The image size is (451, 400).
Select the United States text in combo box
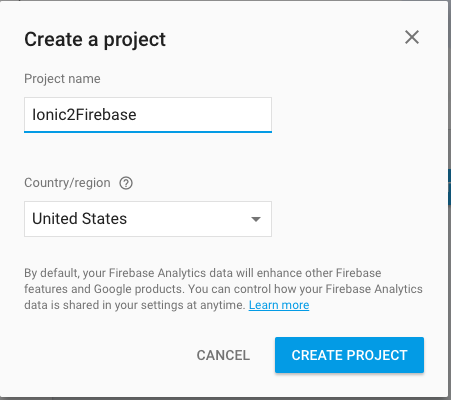coord(79,219)
